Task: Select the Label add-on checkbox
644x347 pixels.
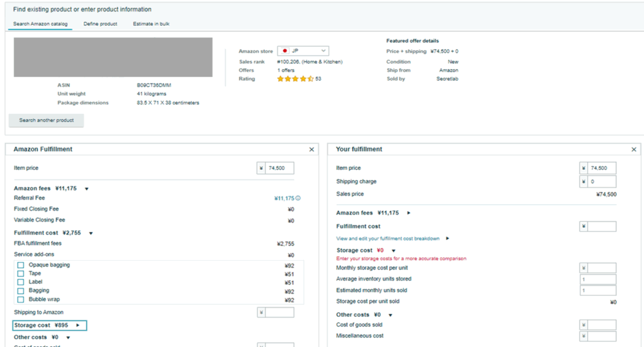Action: pyautogui.click(x=21, y=282)
